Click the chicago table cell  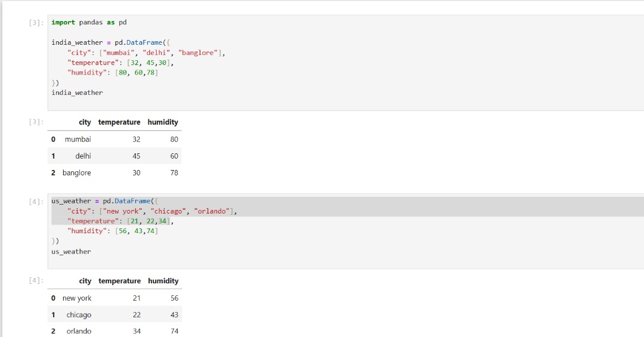click(79, 315)
